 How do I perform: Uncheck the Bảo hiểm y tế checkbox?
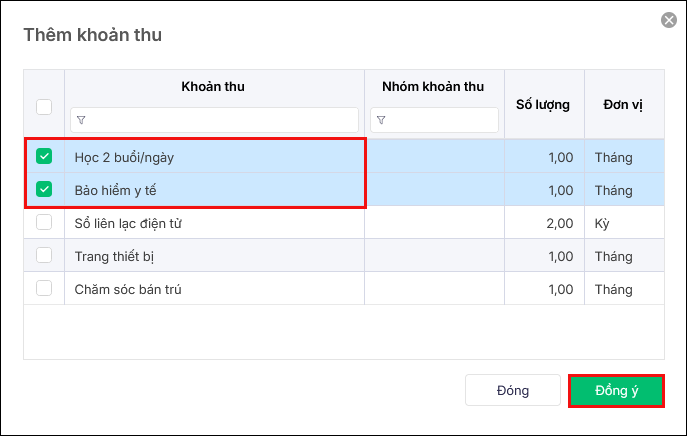point(44,189)
